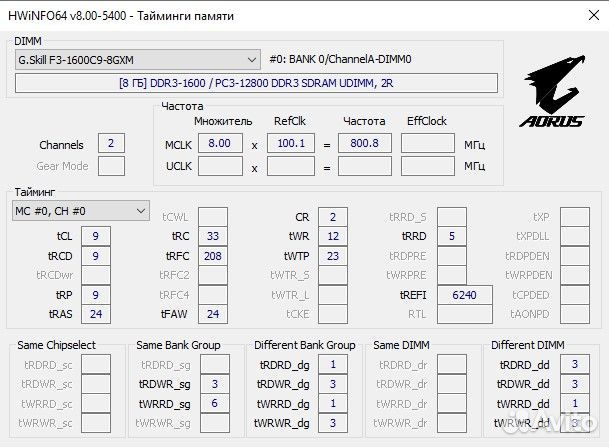
Task: Click the MCLK label
Action: (178, 145)
